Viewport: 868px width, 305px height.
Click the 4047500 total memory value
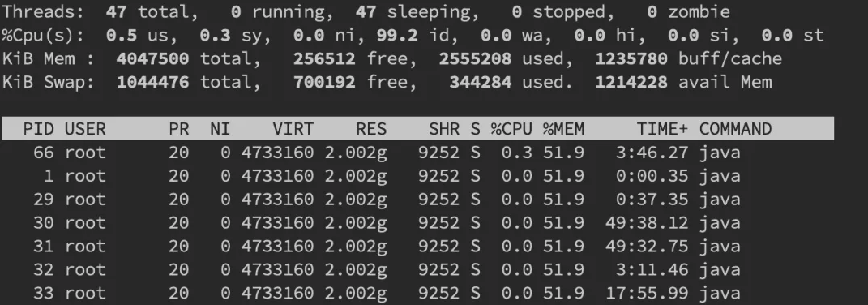point(152,58)
